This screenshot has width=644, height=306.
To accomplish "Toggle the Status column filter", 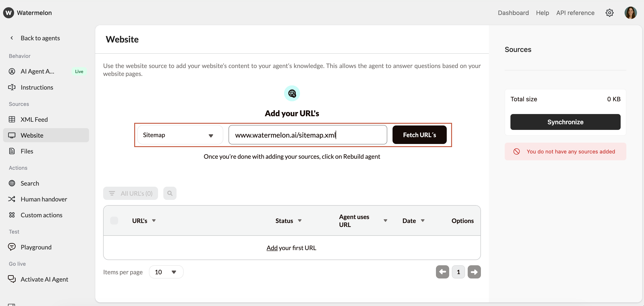I will click(x=300, y=220).
